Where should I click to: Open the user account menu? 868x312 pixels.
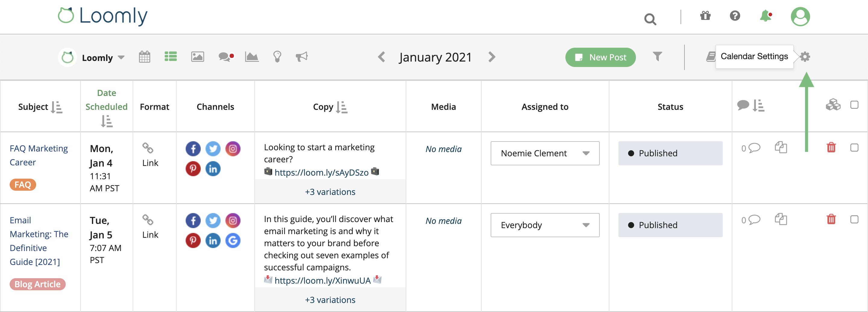point(800,17)
